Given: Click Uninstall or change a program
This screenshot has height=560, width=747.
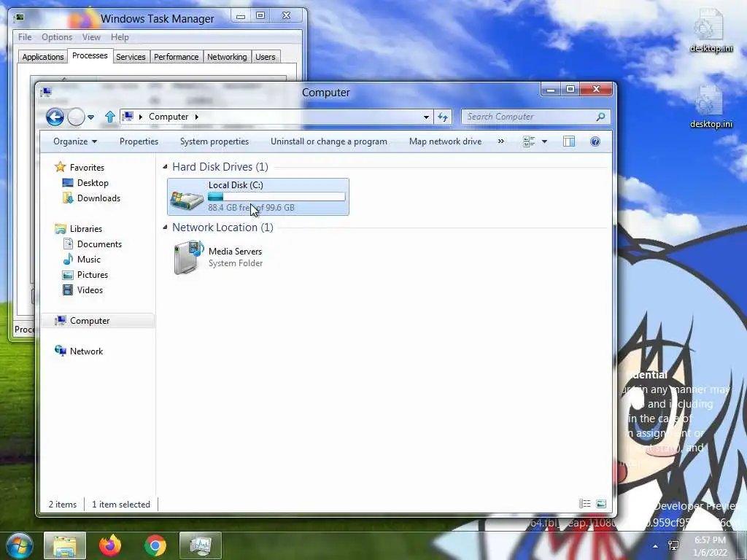Looking at the screenshot, I should tap(329, 141).
